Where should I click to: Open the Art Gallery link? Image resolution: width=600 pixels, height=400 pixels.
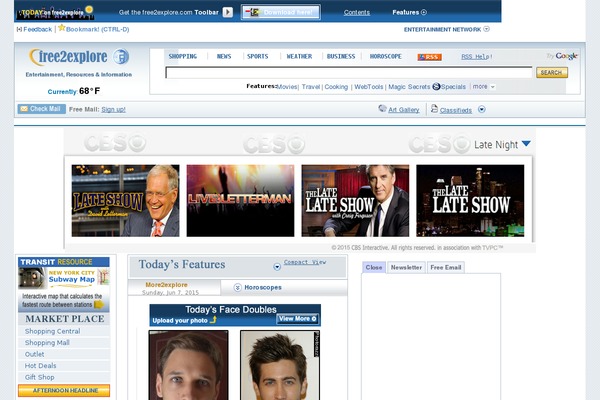click(x=404, y=110)
